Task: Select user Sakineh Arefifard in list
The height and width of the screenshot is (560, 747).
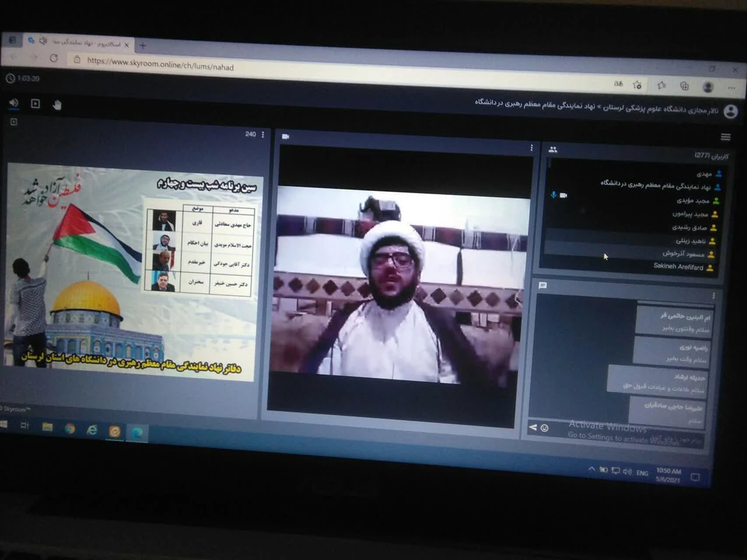Action: click(678, 266)
